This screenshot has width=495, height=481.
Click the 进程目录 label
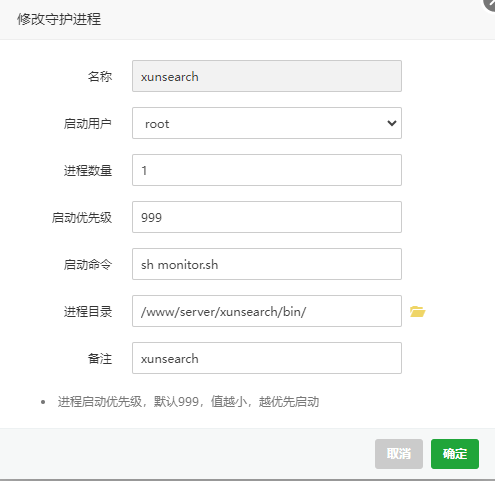(x=88, y=311)
